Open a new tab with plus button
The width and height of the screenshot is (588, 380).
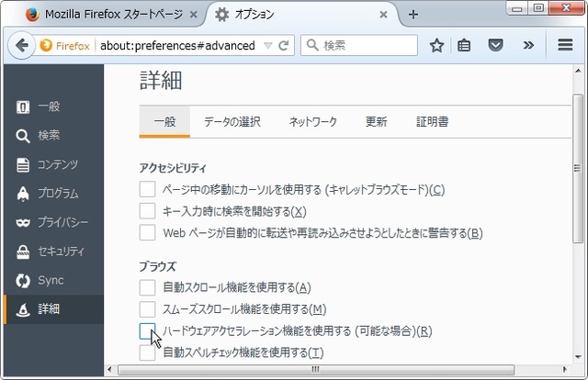tap(413, 15)
